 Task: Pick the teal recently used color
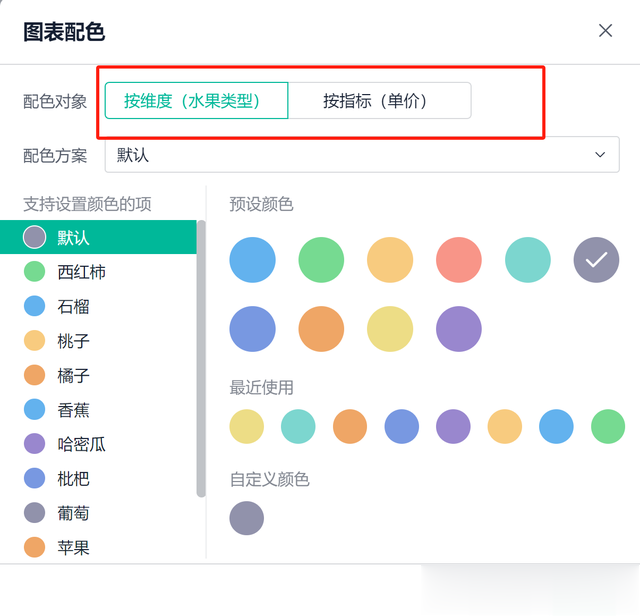tap(298, 426)
